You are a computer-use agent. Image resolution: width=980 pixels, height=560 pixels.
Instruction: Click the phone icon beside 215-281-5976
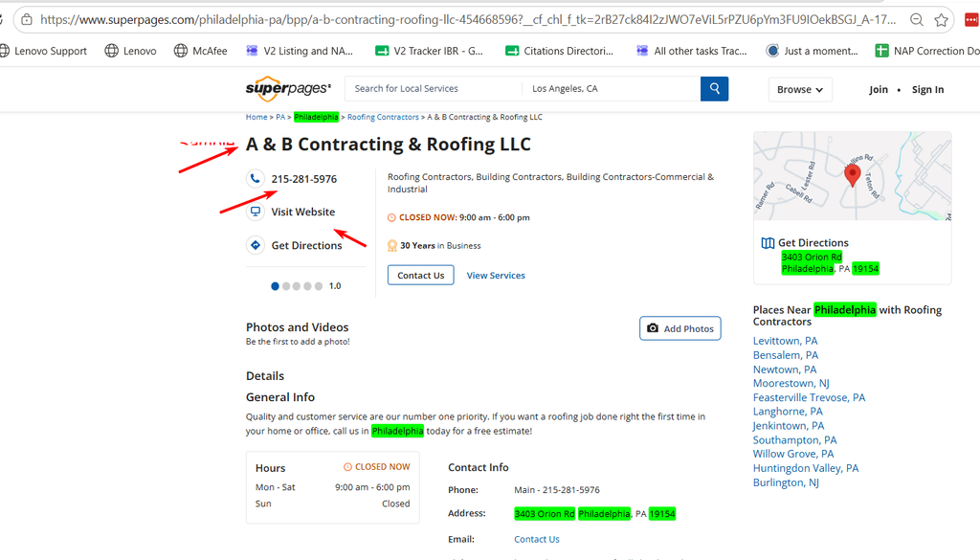255,179
